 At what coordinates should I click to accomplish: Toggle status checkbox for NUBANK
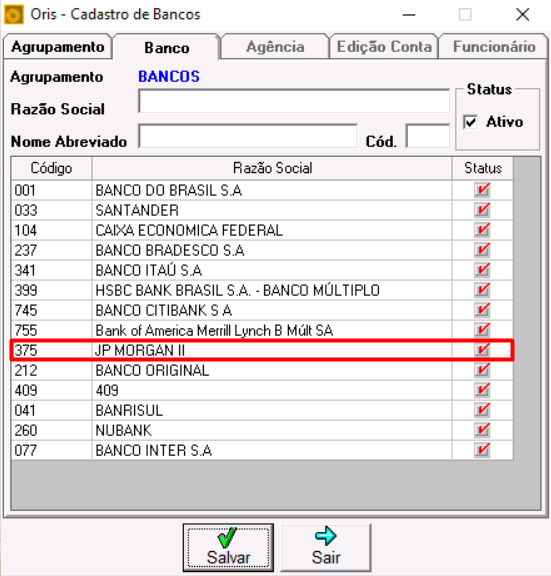pos(482,430)
